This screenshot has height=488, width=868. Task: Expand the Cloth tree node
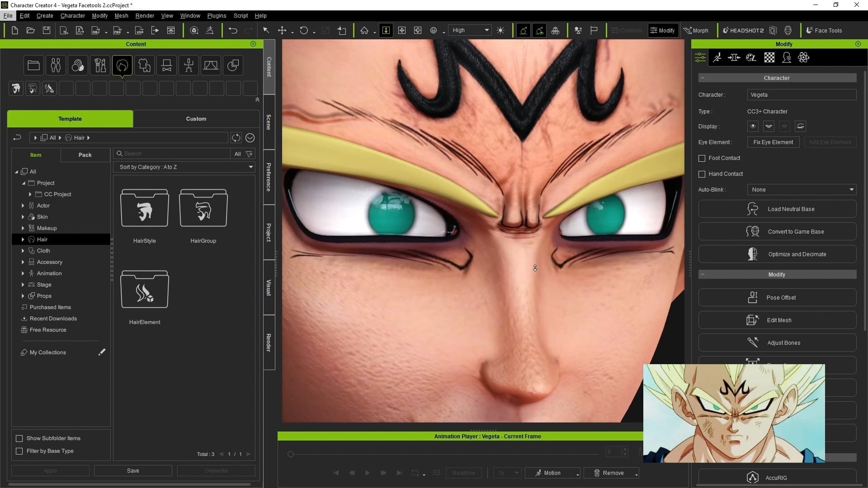(x=23, y=251)
